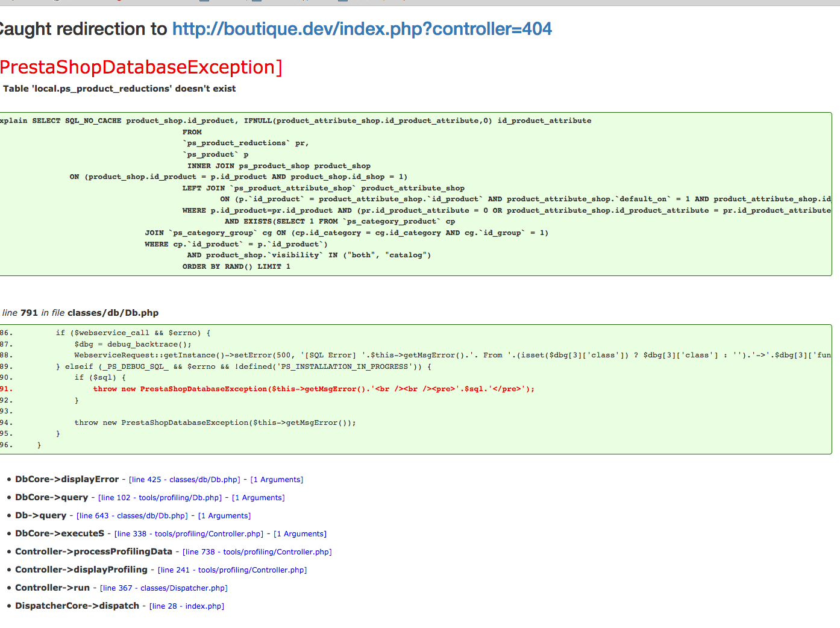Open the boutique.dev controller=404 redirection link
Viewport: 840px width, 628px height.
(362, 29)
